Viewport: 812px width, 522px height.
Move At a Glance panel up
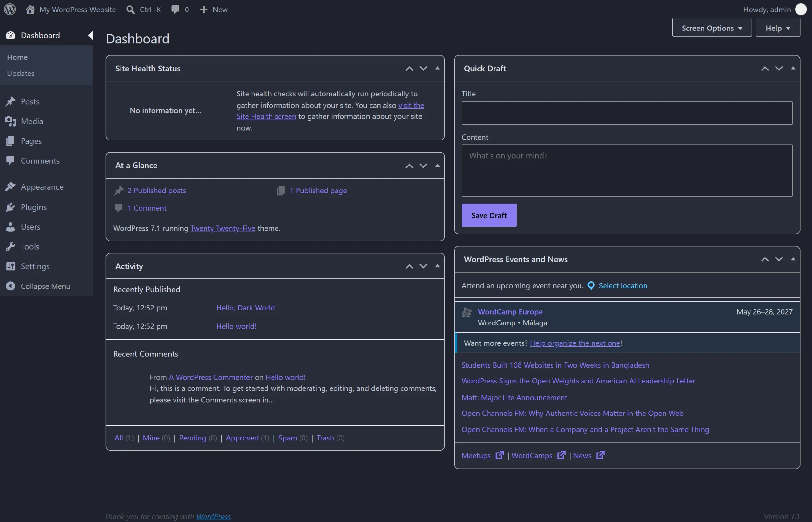[409, 166]
